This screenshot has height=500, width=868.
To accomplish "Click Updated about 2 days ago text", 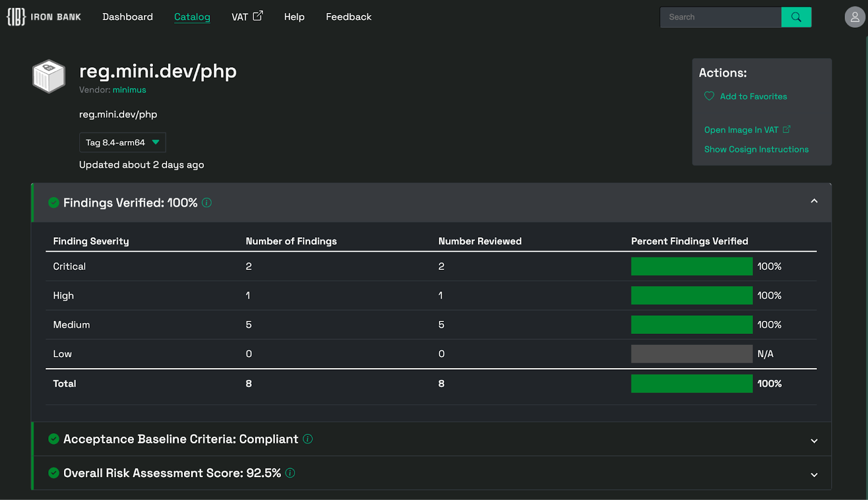I will point(142,164).
